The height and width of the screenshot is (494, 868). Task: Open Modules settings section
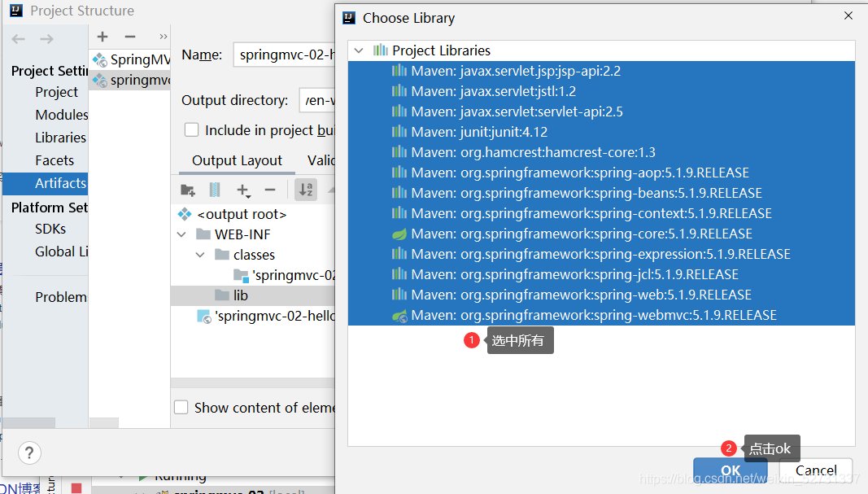(x=62, y=115)
